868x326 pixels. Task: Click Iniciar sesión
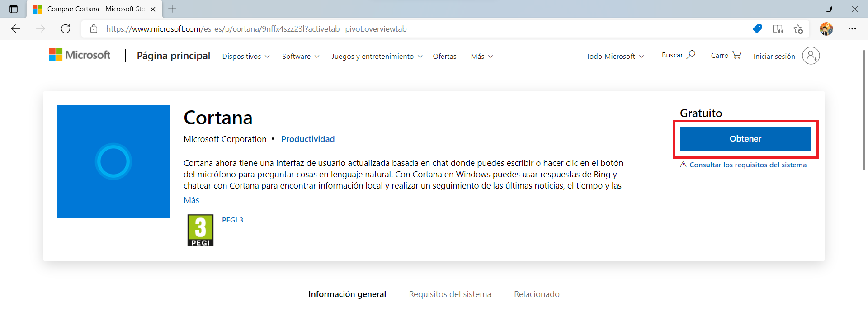774,56
